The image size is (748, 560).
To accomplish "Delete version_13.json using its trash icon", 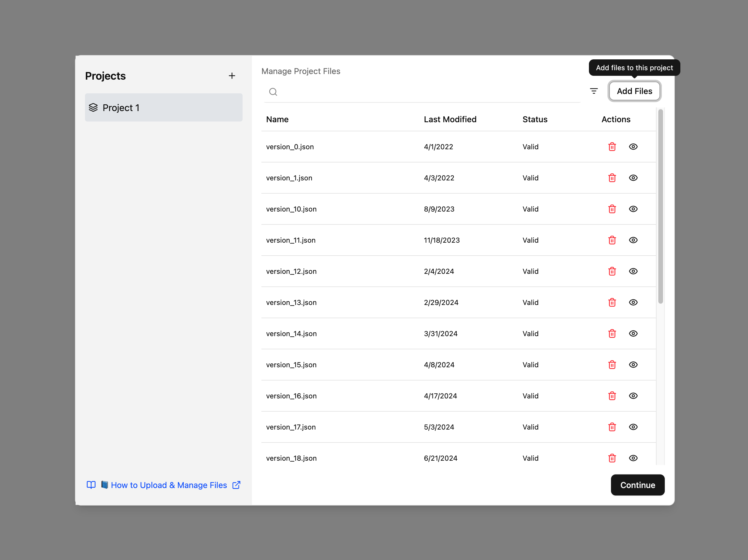I will click(x=612, y=302).
